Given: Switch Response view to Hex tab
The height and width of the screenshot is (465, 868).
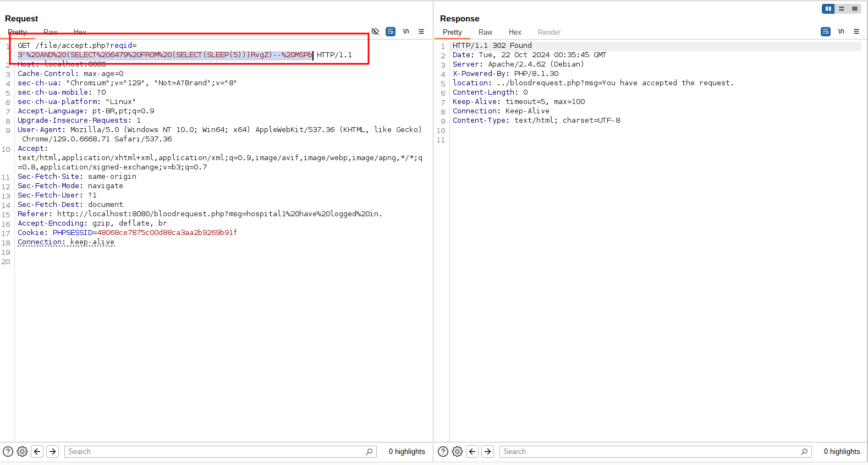Looking at the screenshot, I should 515,32.
